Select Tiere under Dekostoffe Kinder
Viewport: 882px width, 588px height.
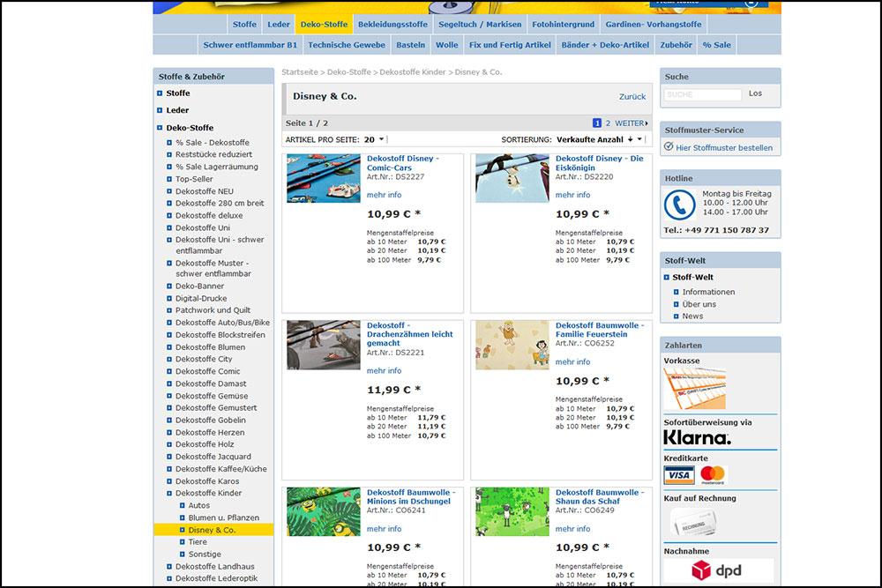[198, 542]
